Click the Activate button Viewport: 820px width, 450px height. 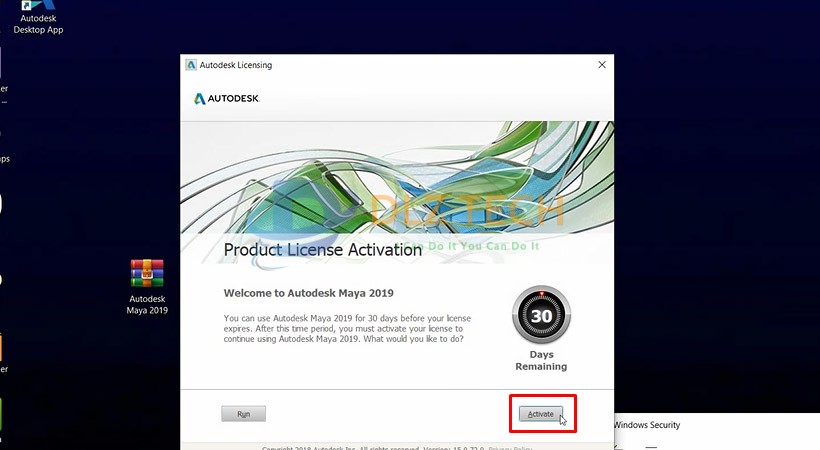pos(540,413)
